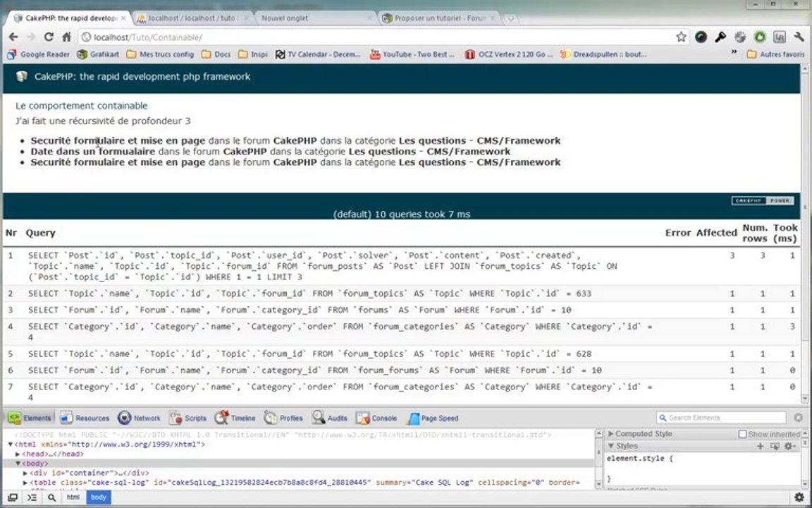This screenshot has width=812, height=508.
Task: Open the Page Speed panel
Action: point(433,418)
